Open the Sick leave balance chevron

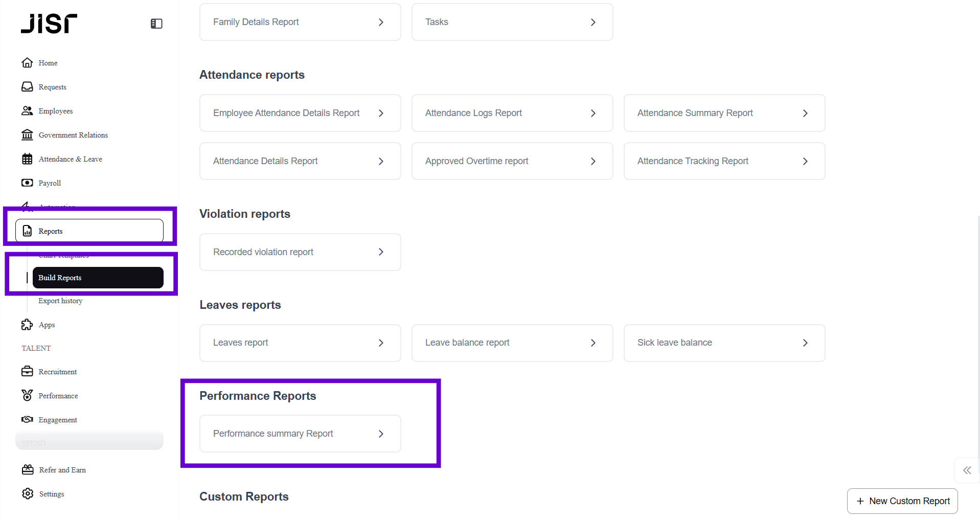(x=805, y=343)
